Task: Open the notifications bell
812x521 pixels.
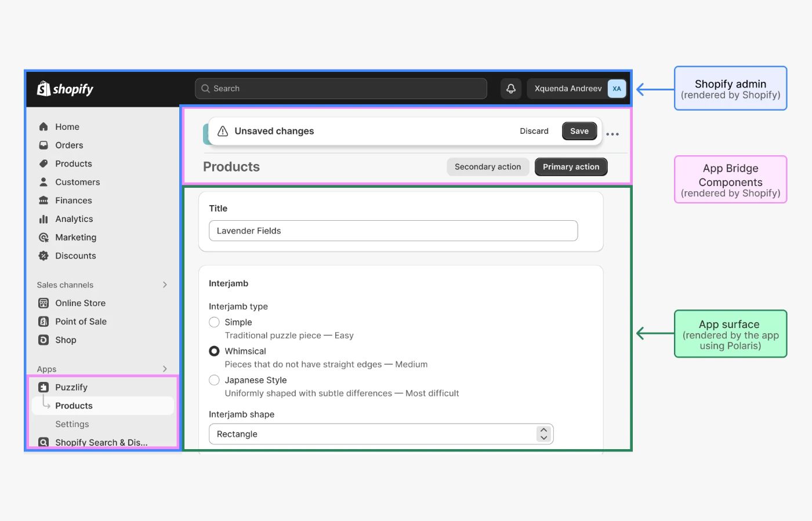Action: 510,88
